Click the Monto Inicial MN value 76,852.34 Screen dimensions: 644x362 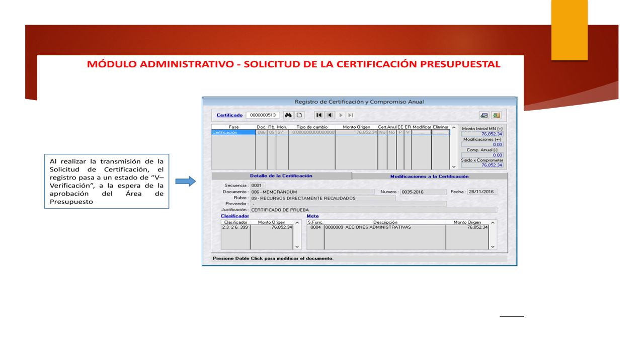coord(482,134)
